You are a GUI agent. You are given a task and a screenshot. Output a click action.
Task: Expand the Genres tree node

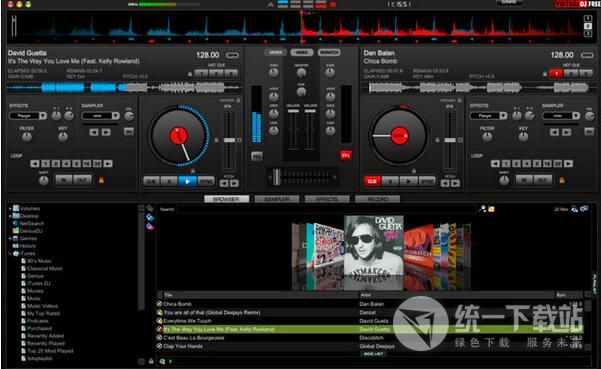click(10, 238)
